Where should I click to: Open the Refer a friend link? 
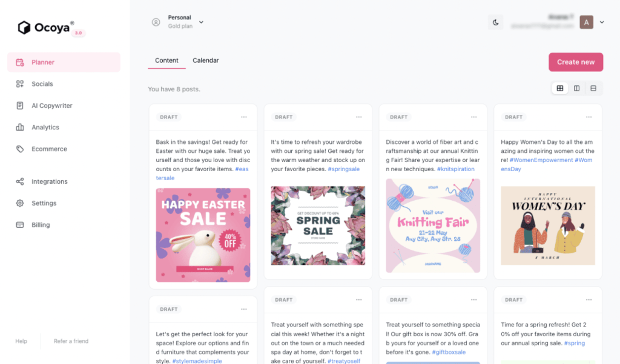[71, 341]
